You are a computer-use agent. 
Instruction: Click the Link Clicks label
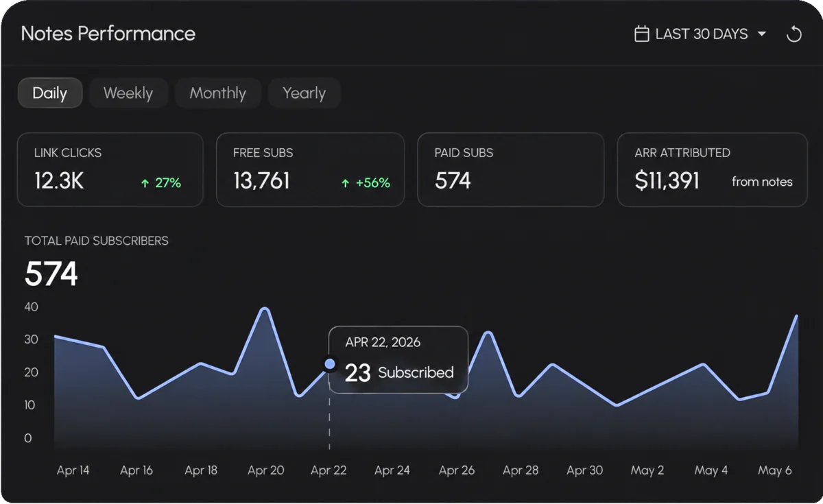pyautogui.click(x=68, y=153)
